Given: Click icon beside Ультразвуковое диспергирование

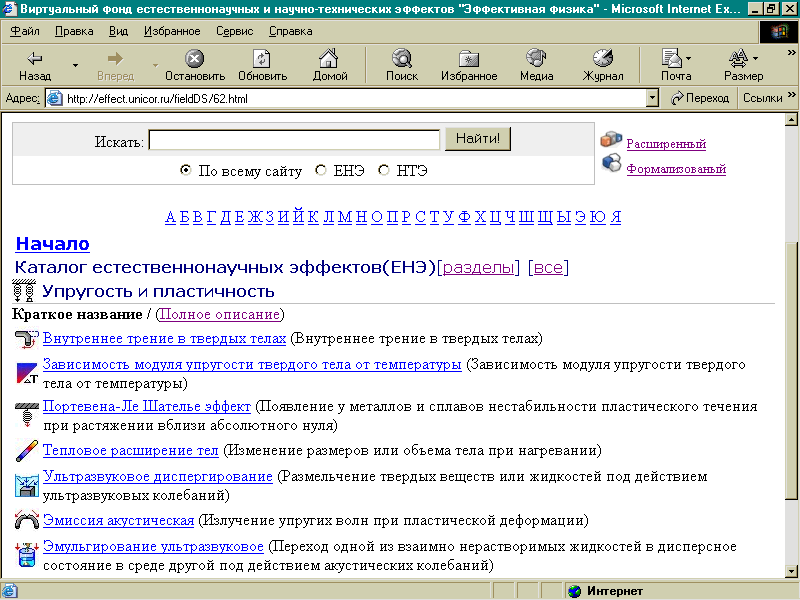Looking at the screenshot, I should click(27, 485).
